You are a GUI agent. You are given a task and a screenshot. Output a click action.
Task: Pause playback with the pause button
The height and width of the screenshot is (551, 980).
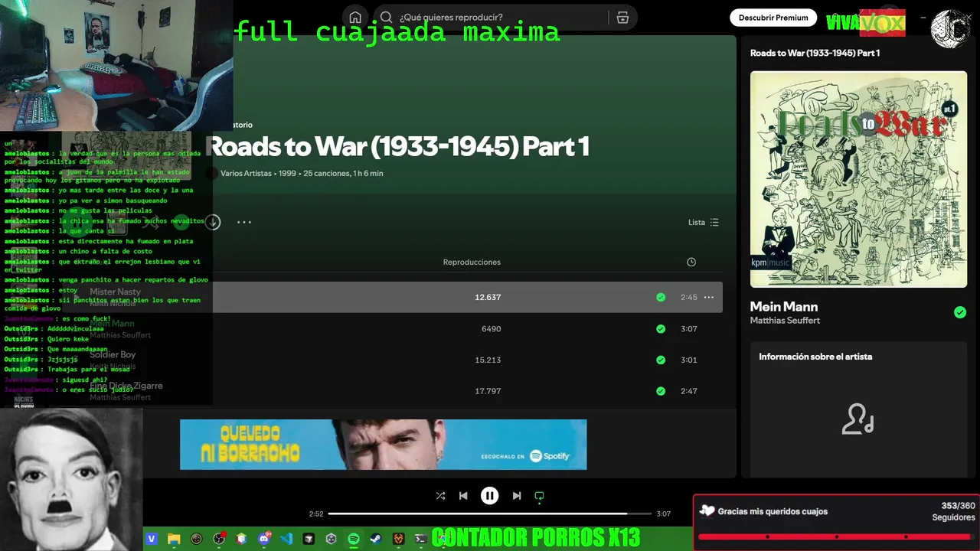(x=489, y=496)
